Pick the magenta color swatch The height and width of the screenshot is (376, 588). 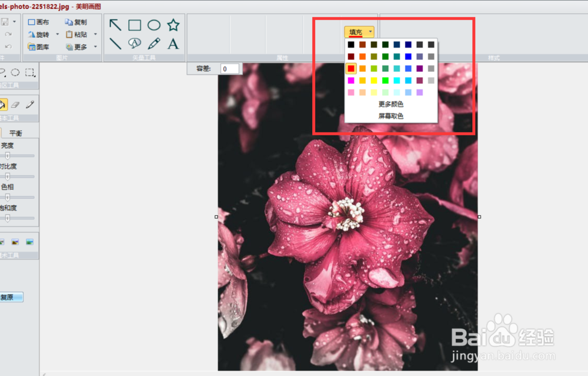(351, 80)
